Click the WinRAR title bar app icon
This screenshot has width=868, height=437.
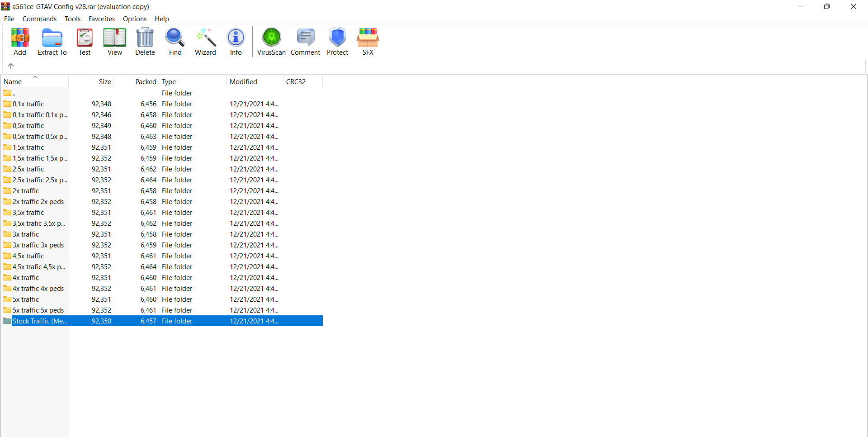tap(5, 6)
